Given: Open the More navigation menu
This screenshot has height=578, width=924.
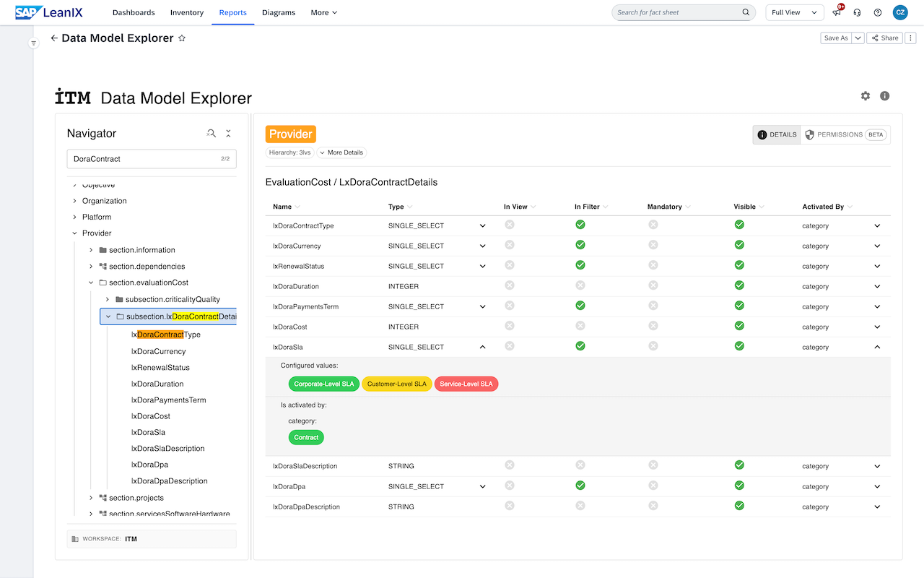Looking at the screenshot, I should (x=324, y=12).
